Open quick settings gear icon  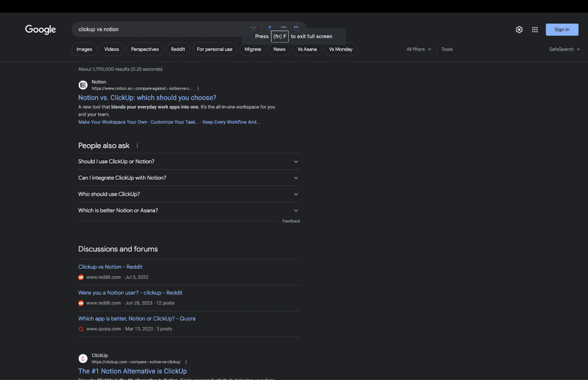tap(519, 29)
